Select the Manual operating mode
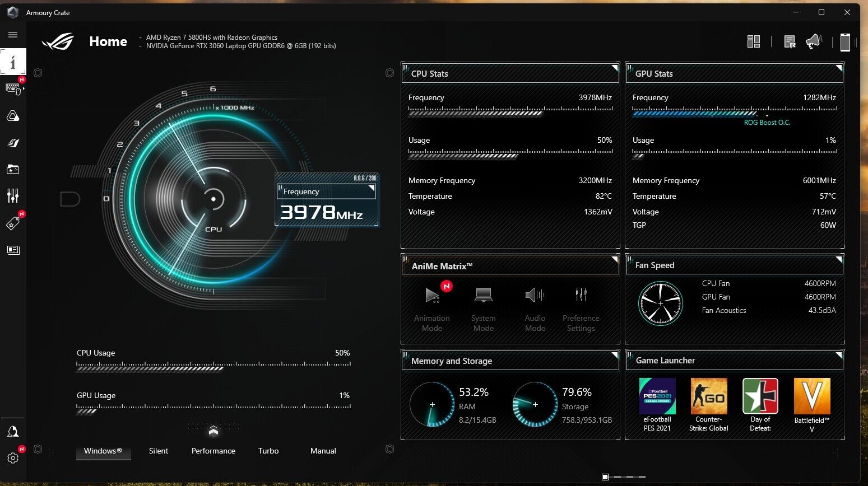The height and width of the screenshot is (486, 868). point(323,451)
